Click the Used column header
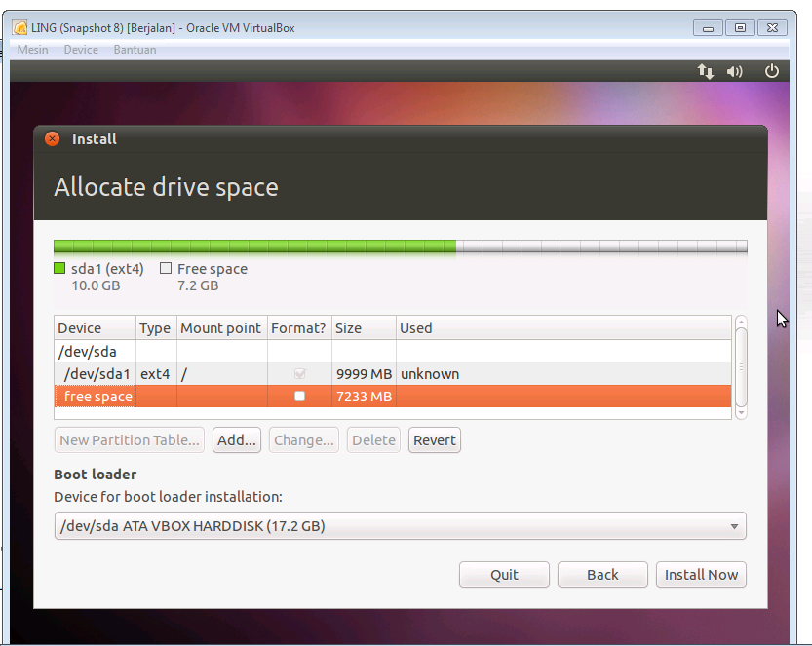The width and height of the screenshot is (812, 646). [x=564, y=327]
